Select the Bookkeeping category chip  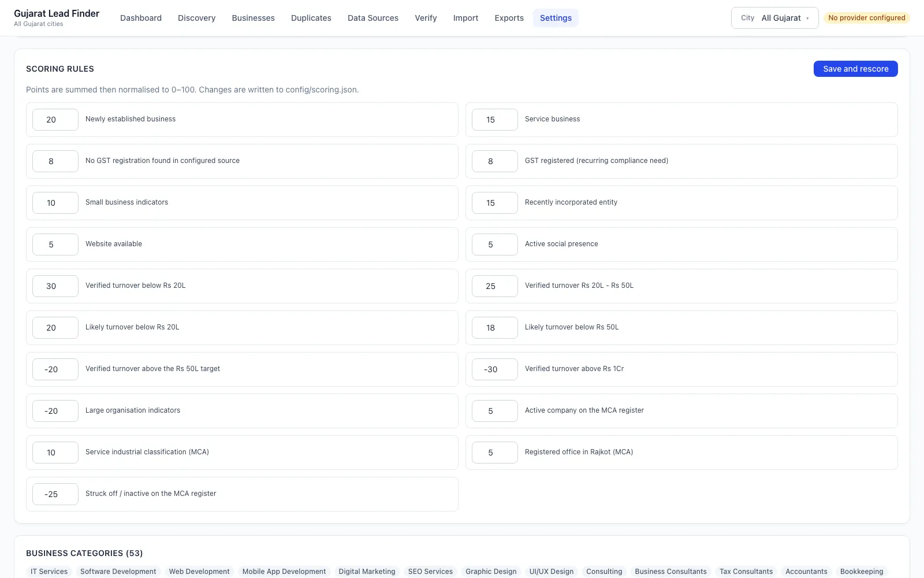pos(862,572)
